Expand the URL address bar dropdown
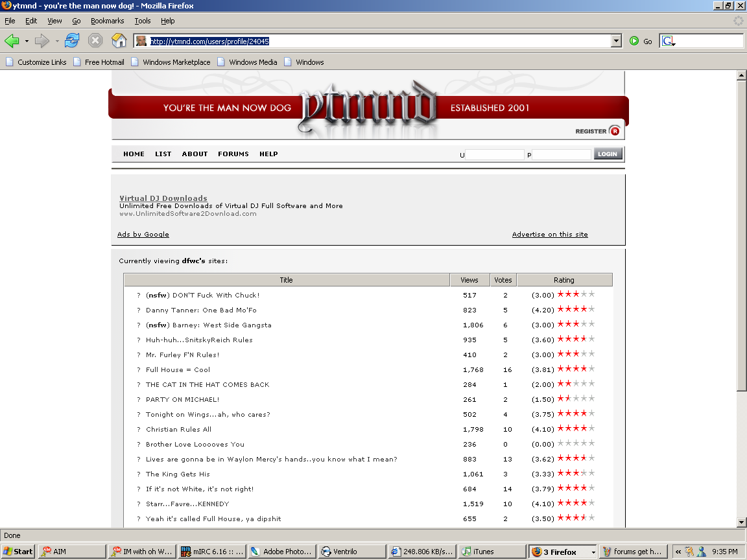Viewport: 747px width, 560px height. 616,41
